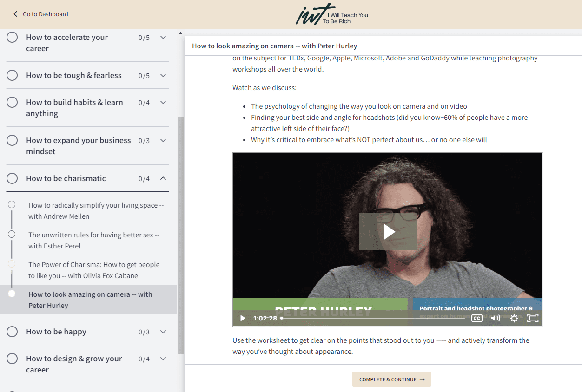Click 0/4 count for design & grow career

(x=144, y=359)
